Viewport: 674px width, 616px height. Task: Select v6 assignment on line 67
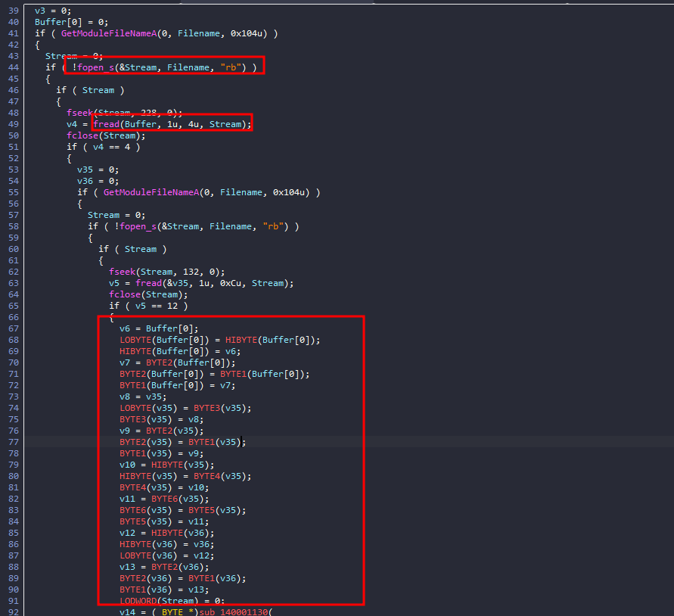point(124,328)
